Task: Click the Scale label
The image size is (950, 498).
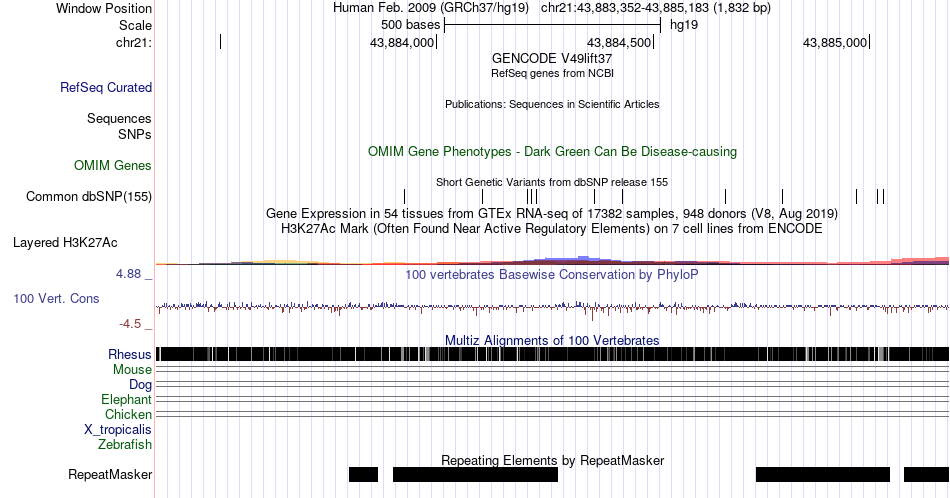Action: coord(135,25)
